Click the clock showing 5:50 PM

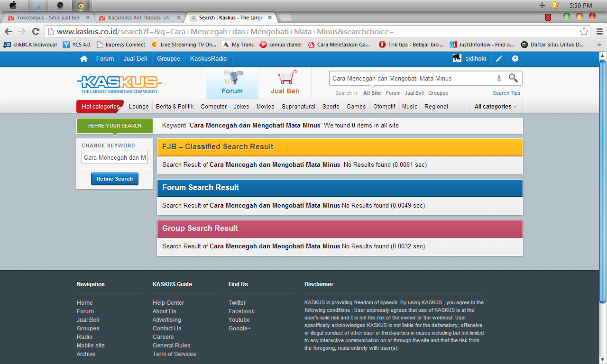pos(581,6)
